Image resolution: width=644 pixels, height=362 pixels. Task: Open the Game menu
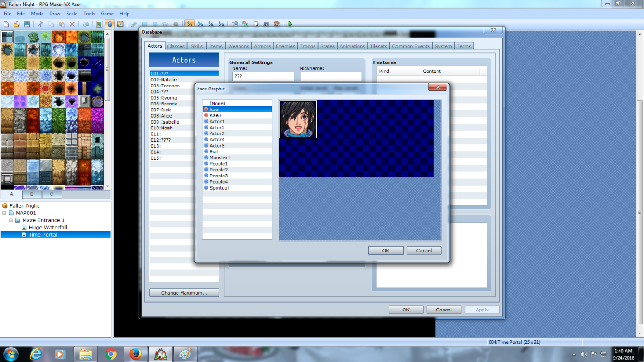(107, 14)
